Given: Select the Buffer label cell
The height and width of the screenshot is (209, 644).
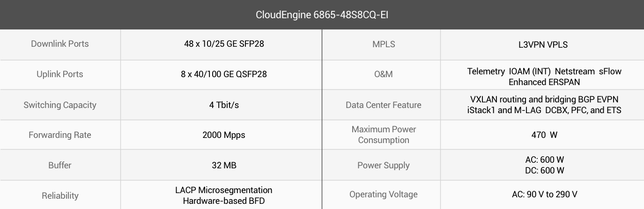Looking at the screenshot, I should [60, 165].
